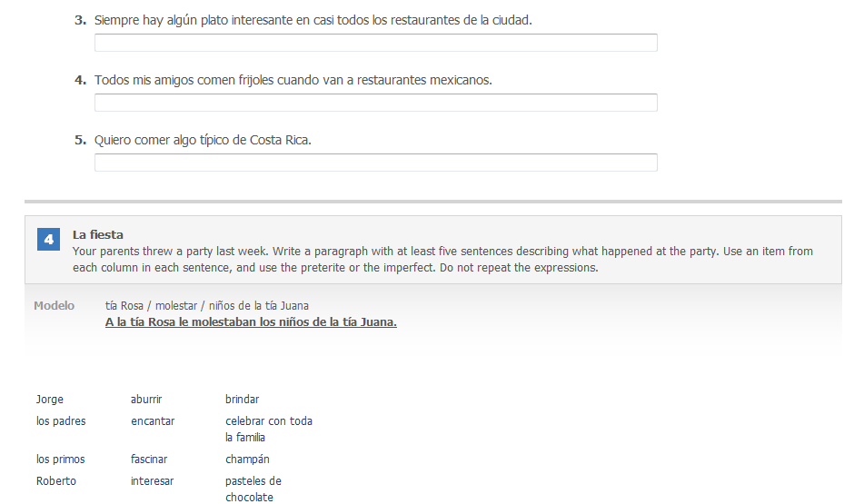Select 'los primos' in the first column
Image resolution: width=864 pixels, height=504 pixels.
(x=61, y=460)
